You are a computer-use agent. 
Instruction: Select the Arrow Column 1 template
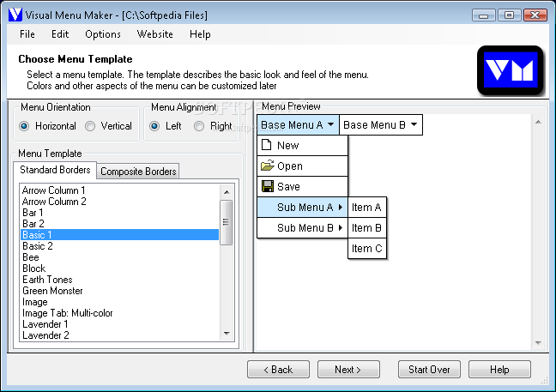coord(120,190)
